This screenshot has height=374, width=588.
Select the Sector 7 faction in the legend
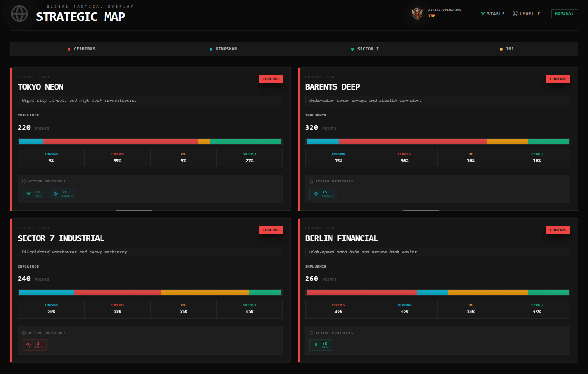pos(365,49)
